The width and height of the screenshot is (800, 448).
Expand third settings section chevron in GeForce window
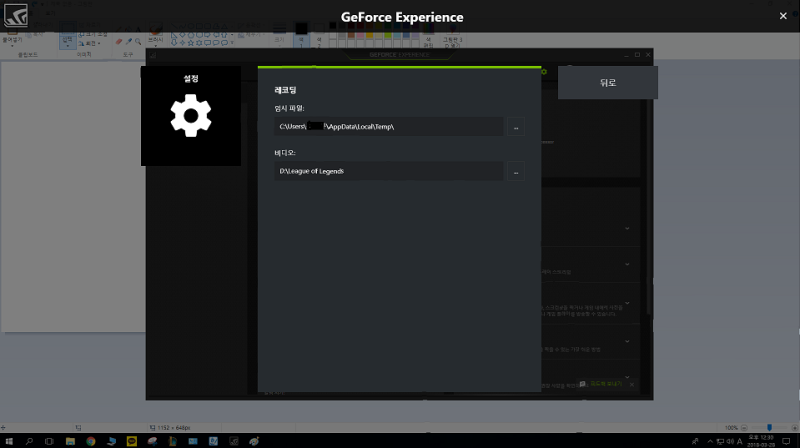click(627, 303)
